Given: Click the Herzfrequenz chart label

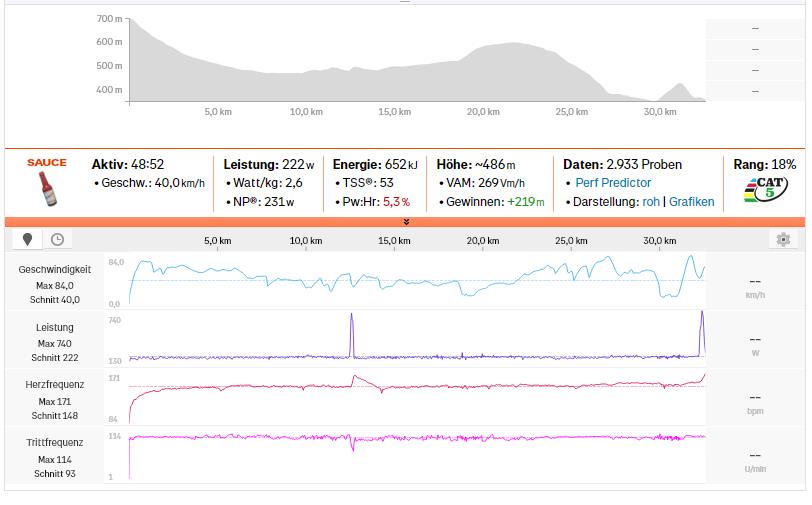Looking at the screenshot, I should [55, 384].
